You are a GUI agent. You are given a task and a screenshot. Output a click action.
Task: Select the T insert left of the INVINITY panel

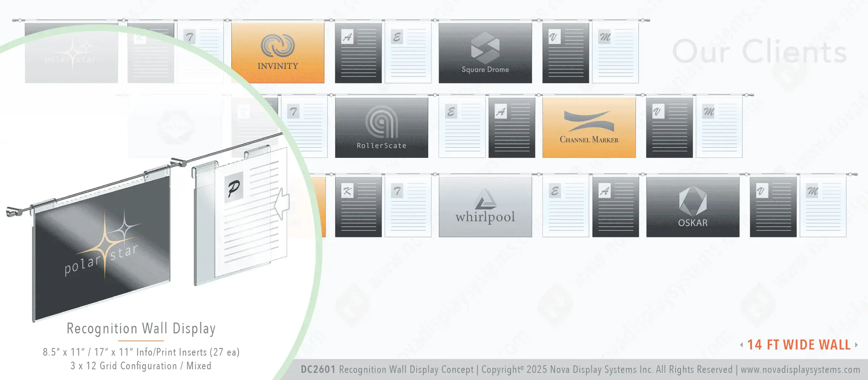click(x=200, y=53)
